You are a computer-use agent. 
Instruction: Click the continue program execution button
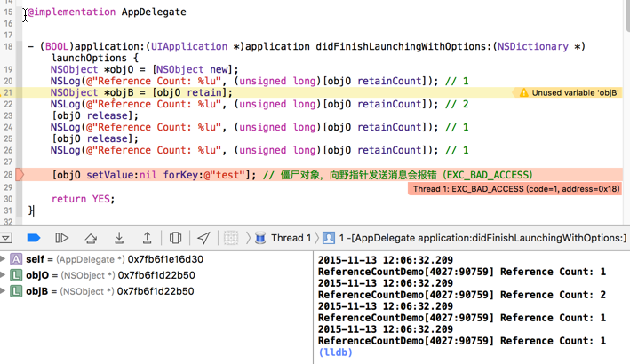click(x=61, y=238)
